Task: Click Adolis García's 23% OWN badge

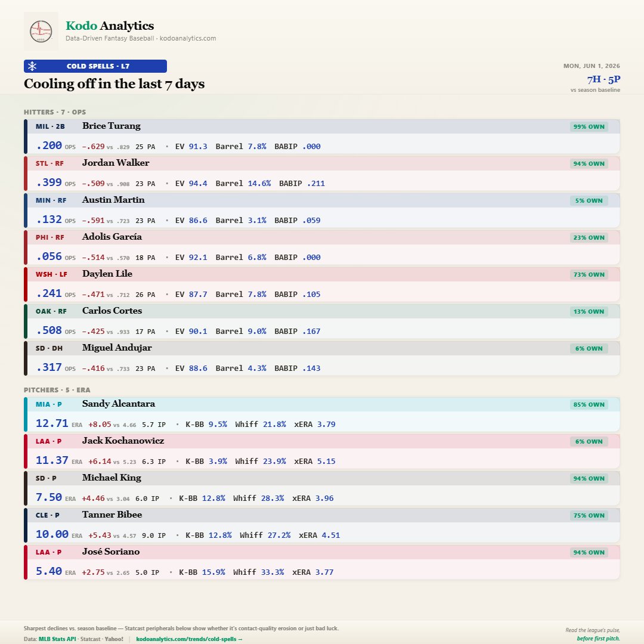Action: pyautogui.click(x=589, y=237)
